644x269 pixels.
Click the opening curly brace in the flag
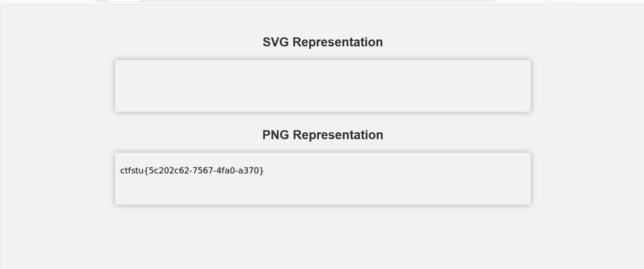point(146,171)
